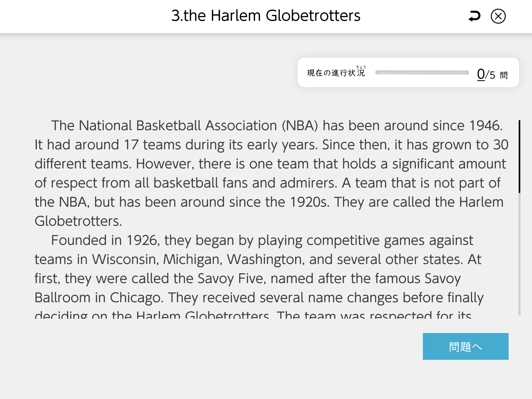Image resolution: width=532 pixels, height=399 pixels.
Task: Click the "(NBA)" abbreviation in the first line
Action: (300, 126)
